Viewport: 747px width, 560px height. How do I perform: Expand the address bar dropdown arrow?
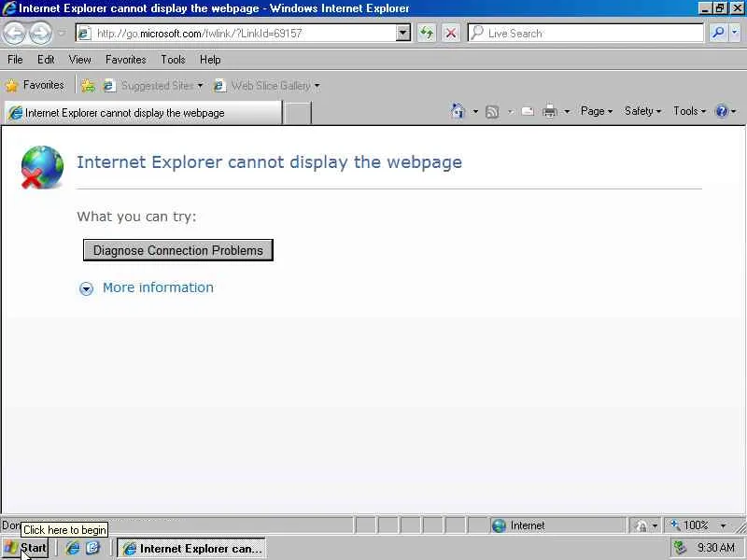[403, 34]
